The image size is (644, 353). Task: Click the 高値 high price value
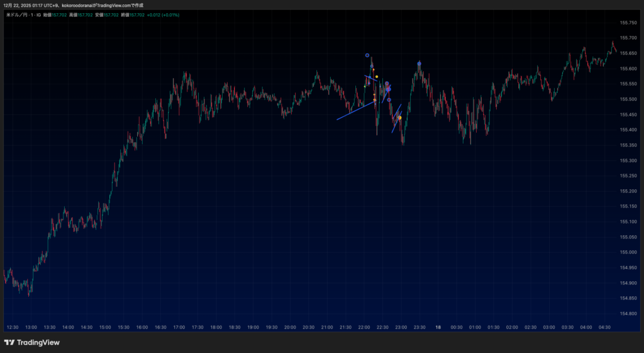[x=85, y=14]
